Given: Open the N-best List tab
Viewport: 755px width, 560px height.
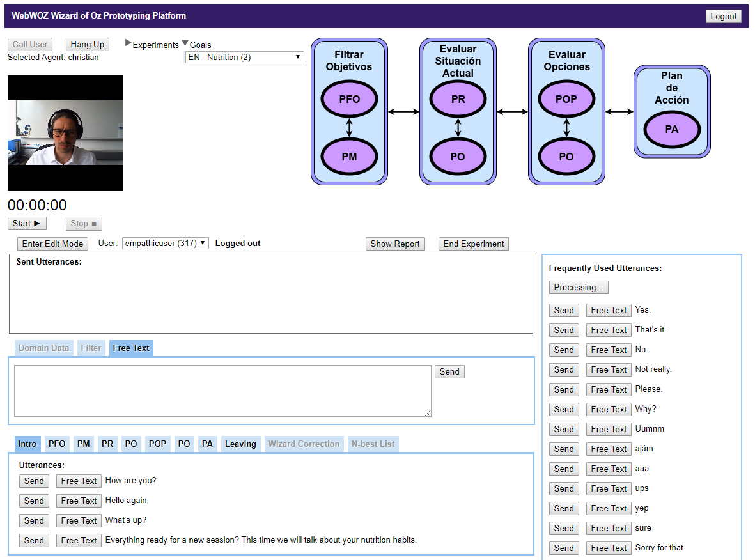Looking at the screenshot, I should [373, 444].
